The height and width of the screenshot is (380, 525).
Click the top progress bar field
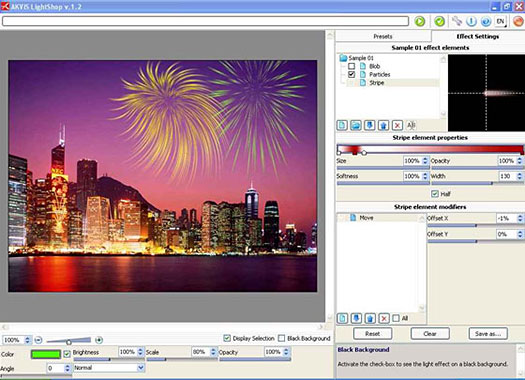click(205, 21)
